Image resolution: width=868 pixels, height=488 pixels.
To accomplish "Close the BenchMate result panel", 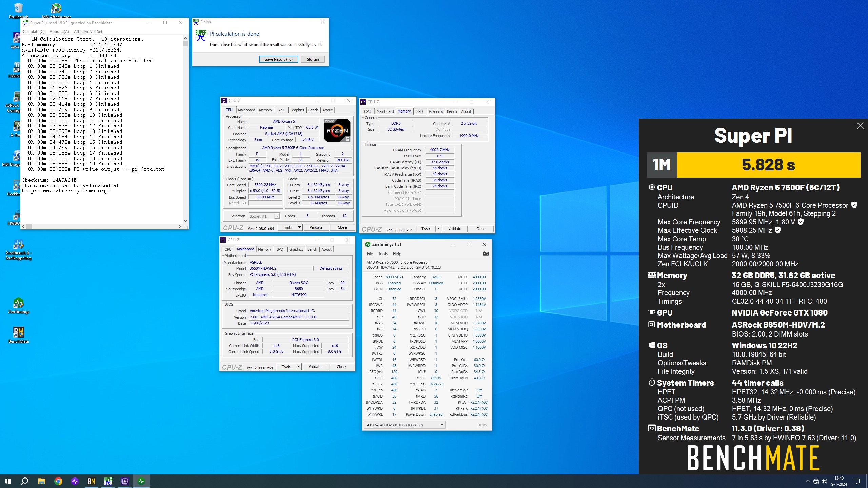I will (x=860, y=126).
